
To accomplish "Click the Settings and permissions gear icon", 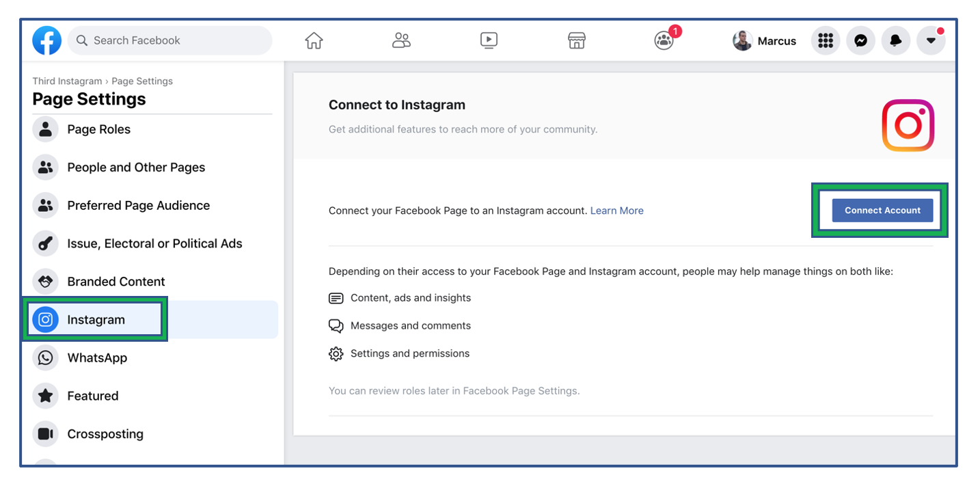I will pos(336,354).
